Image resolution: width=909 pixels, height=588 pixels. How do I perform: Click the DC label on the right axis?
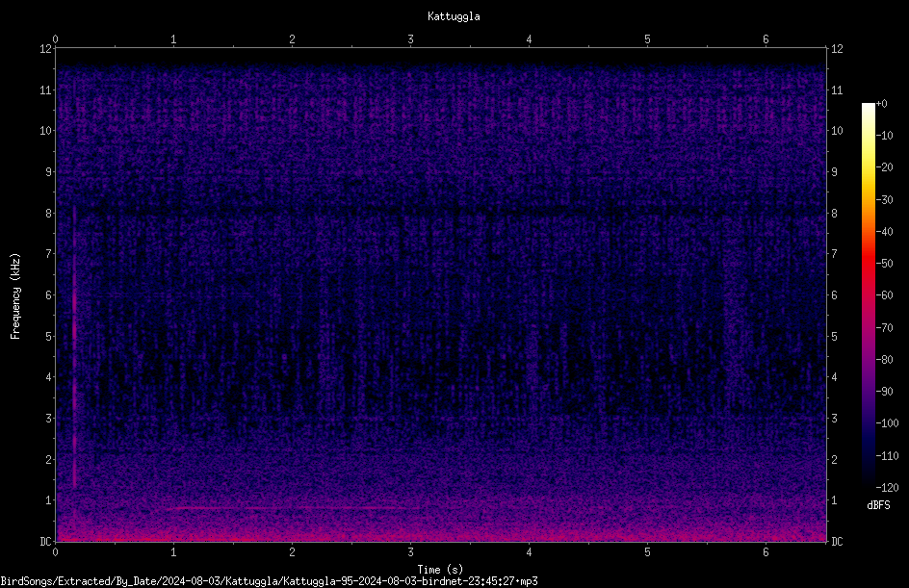pos(837,541)
